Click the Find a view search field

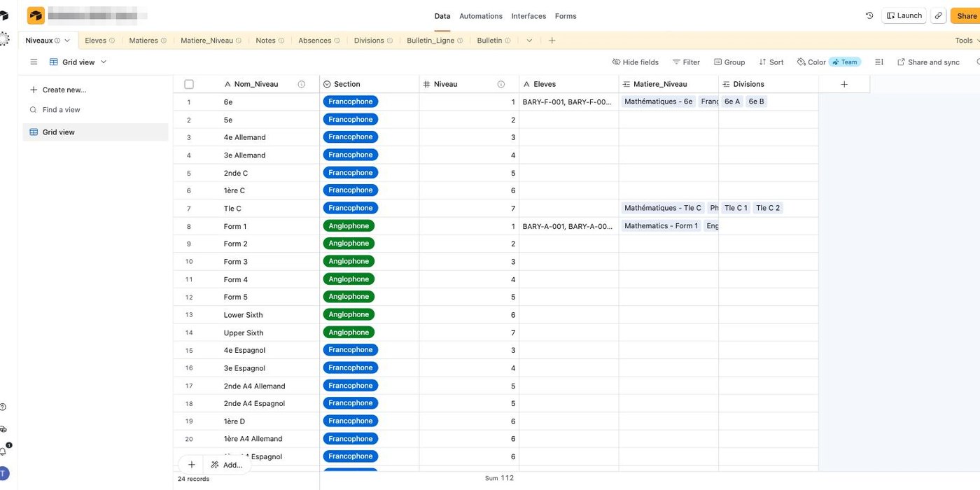pos(95,110)
